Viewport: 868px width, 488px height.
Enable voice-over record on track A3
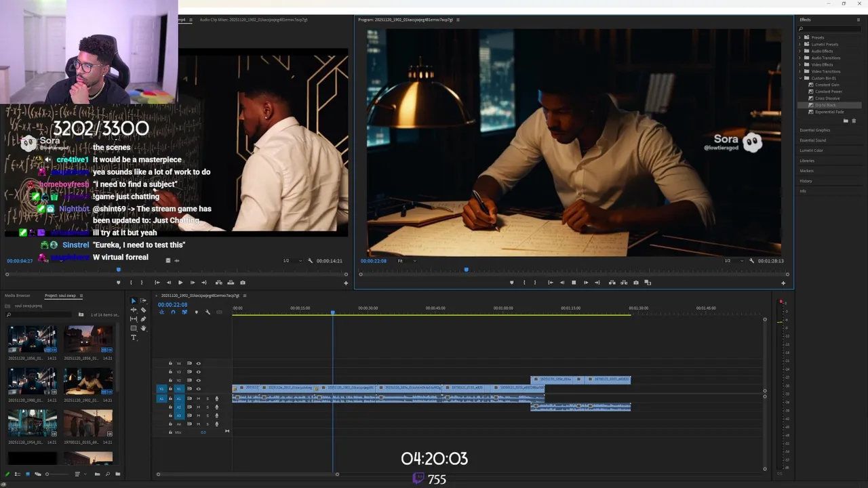[217, 415]
